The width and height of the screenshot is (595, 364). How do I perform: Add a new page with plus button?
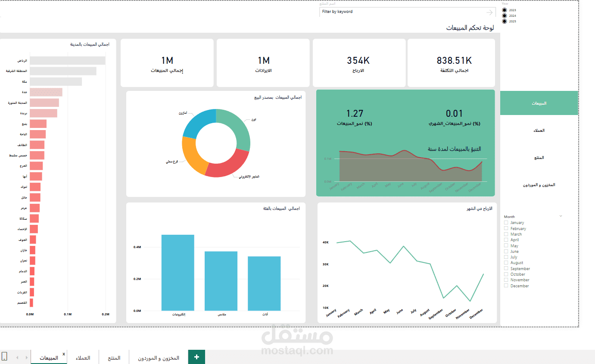[x=196, y=357]
